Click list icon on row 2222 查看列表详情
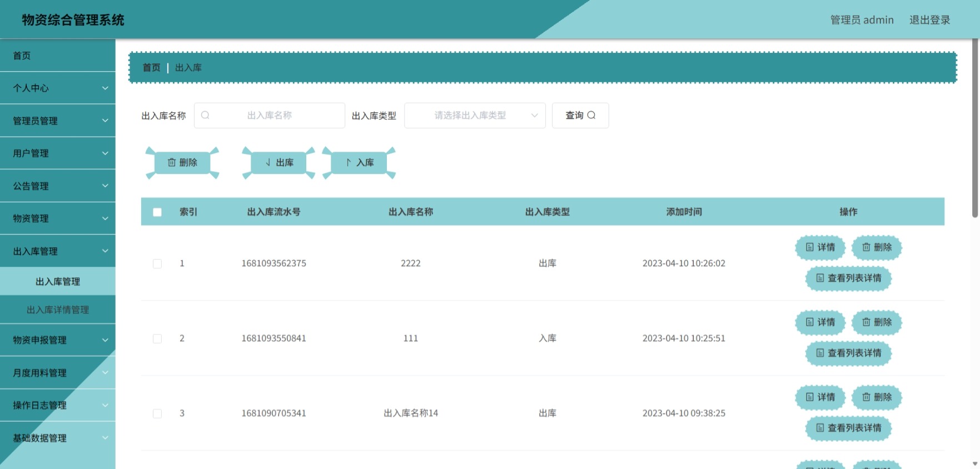 click(820, 278)
